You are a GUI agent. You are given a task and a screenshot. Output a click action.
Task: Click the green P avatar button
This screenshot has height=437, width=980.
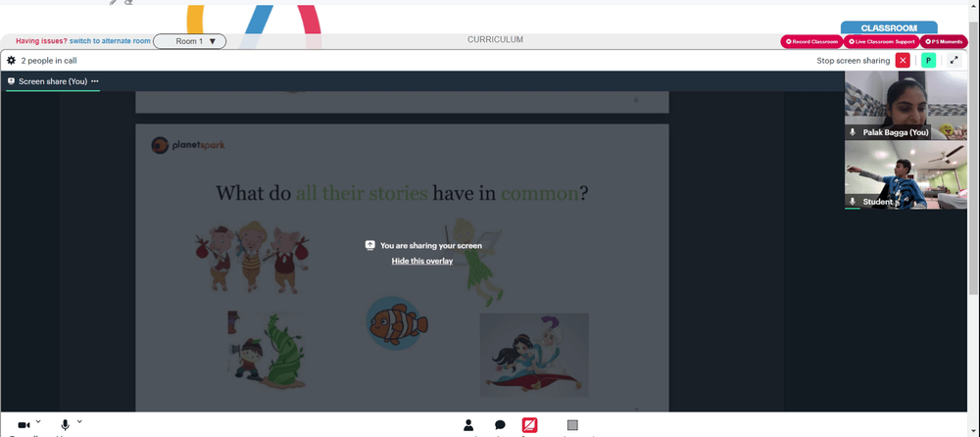928,60
